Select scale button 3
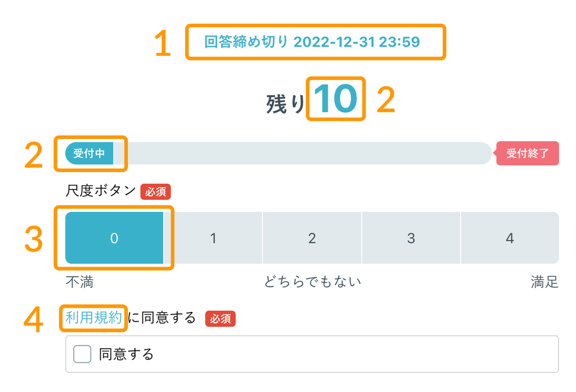Viewport: 576px width, 392px height. click(x=411, y=238)
